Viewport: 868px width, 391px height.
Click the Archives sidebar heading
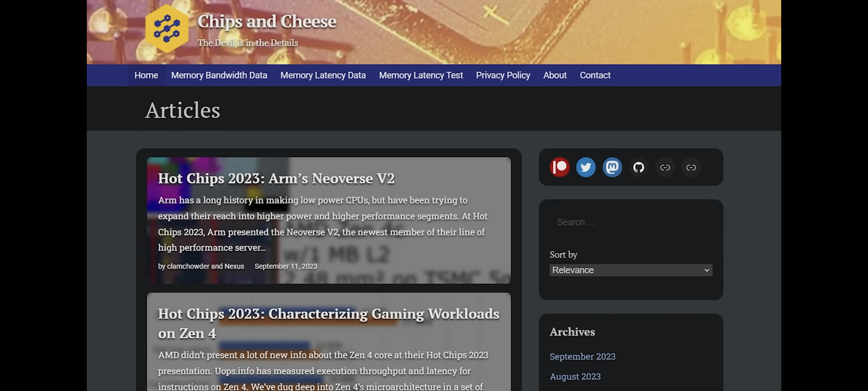[572, 332]
